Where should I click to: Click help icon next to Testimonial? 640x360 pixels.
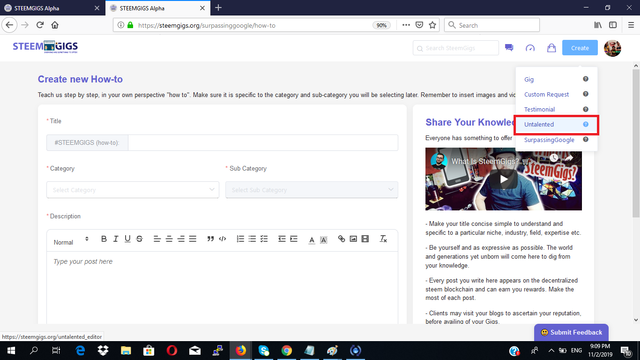585,109
